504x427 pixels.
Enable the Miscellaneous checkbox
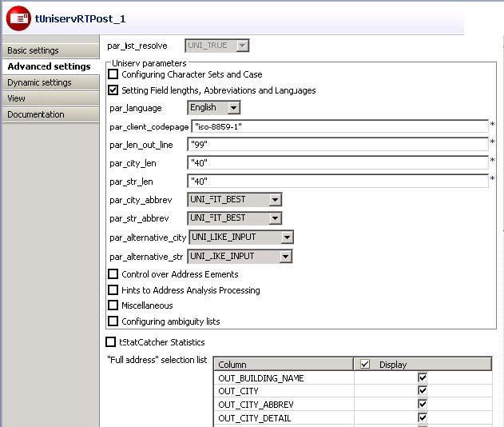click(113, 305)
